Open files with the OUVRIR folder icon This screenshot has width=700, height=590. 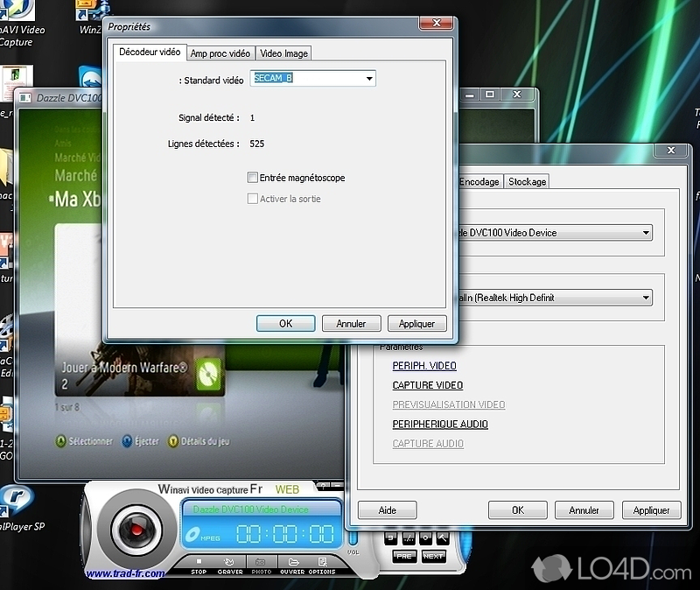pos(292,564)
